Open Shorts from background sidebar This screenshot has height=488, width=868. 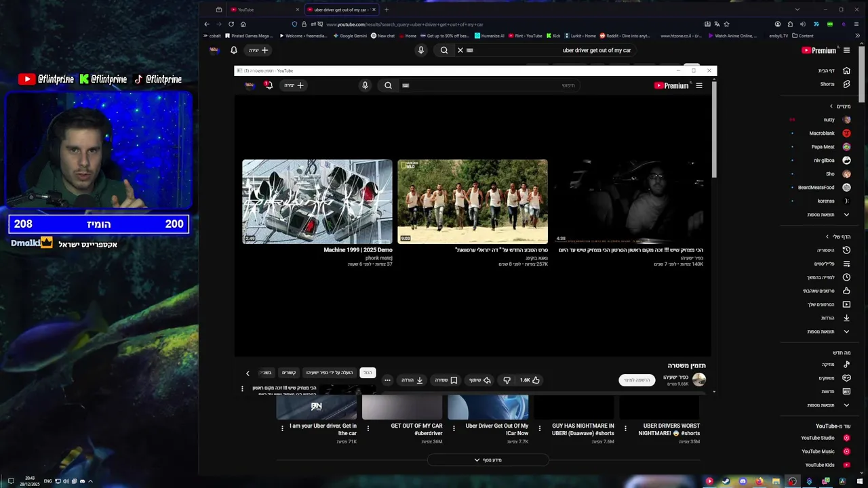(x=834, y=84)
